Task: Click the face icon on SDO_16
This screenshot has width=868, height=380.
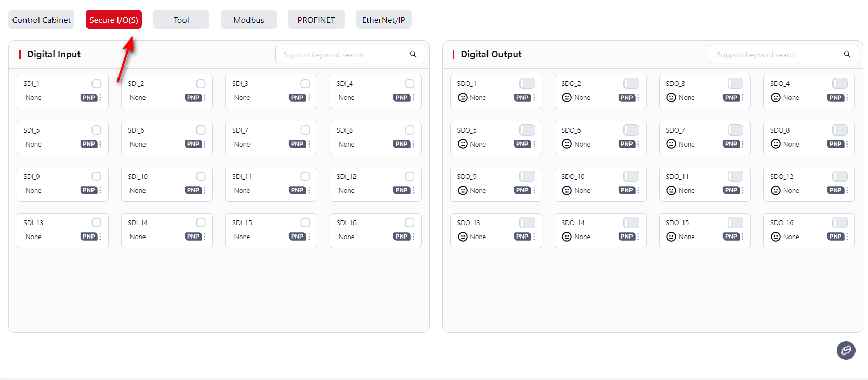Action: [x=775, y=237]
